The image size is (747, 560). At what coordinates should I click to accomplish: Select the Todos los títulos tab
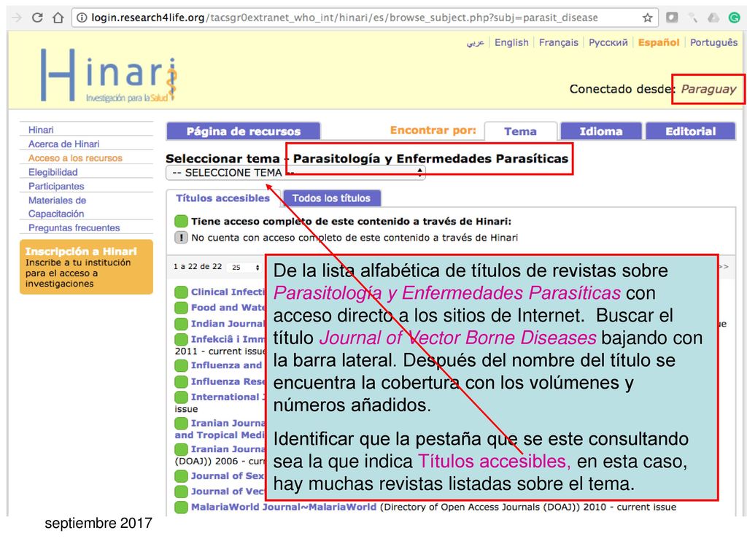pyautogui.click(x=332, y=198)
